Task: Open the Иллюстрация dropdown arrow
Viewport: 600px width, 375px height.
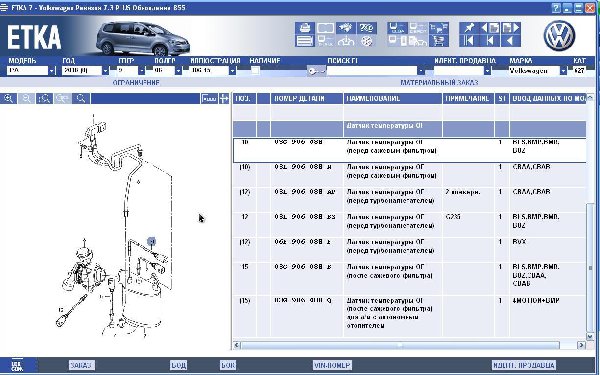Action: 232,71
